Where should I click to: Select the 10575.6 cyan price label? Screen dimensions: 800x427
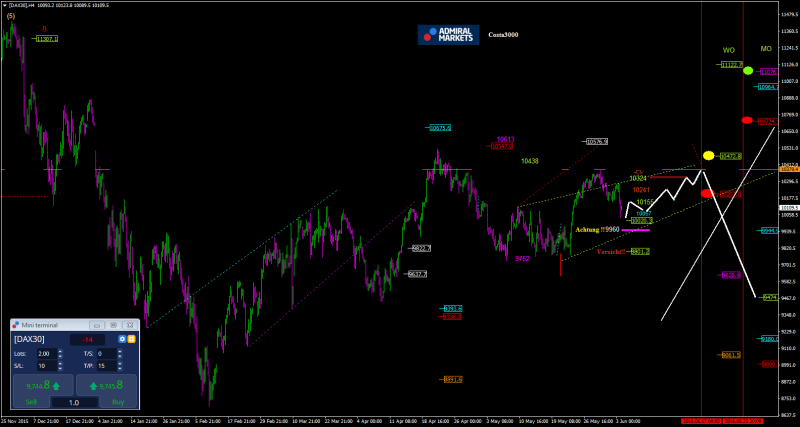pyautogui.click(x=440, y=128)
